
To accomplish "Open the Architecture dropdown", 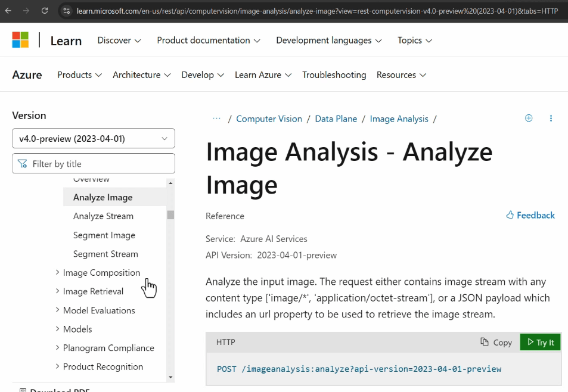I will point(142,75).
